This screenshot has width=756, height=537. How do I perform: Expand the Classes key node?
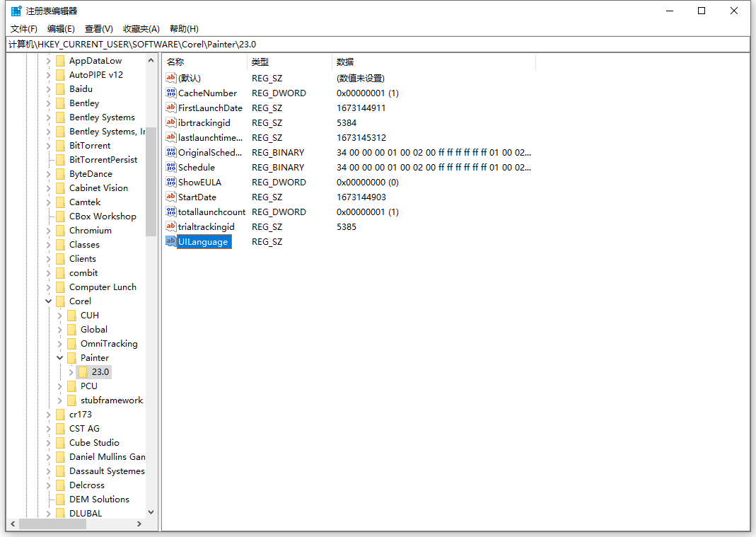pos(48,245)
